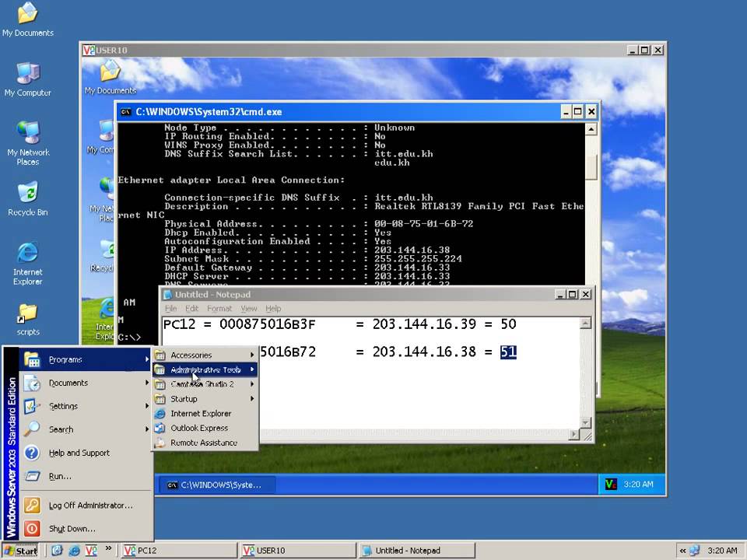
Task: Open My Network Places desktop icon
Action: [x=28, y=143]
